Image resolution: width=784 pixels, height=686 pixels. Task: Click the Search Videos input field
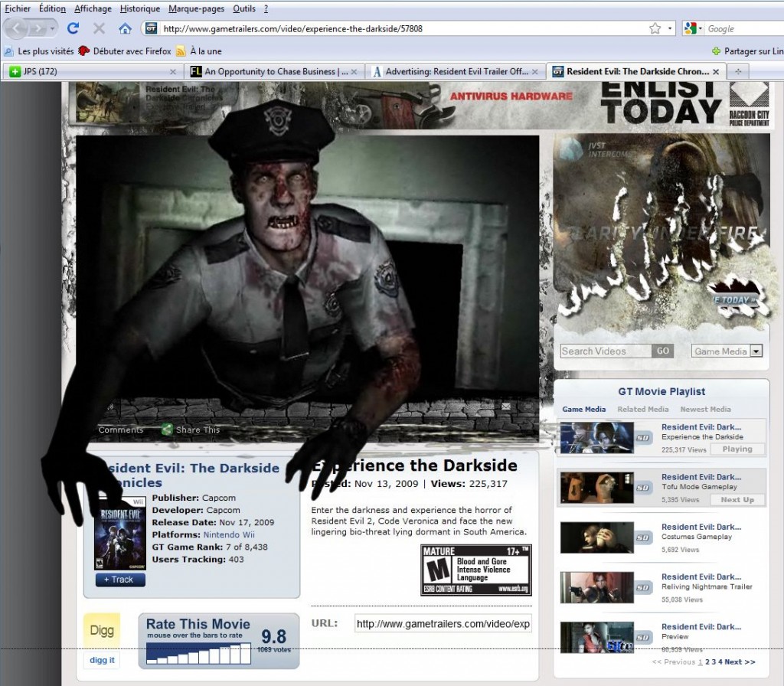pos(605,351)
